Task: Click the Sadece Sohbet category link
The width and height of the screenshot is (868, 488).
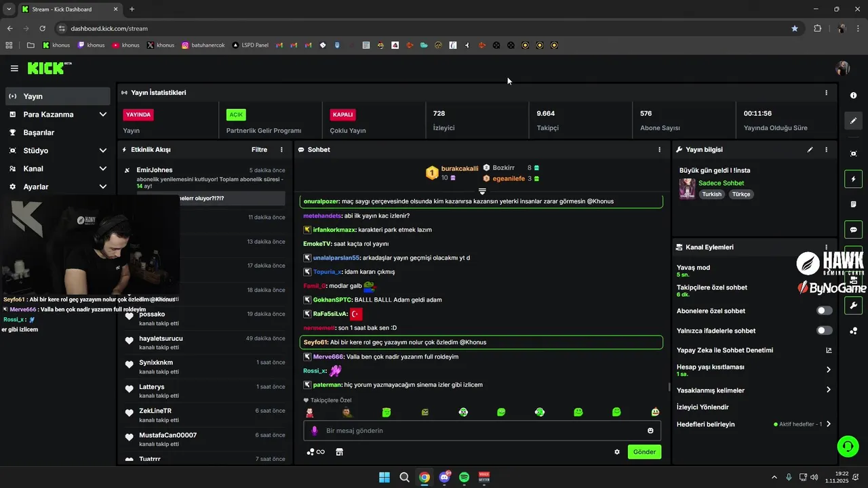Action: point(721,183)
